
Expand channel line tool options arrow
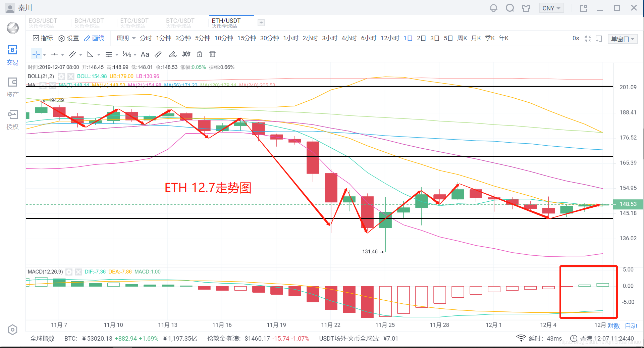tap(80, 55)
